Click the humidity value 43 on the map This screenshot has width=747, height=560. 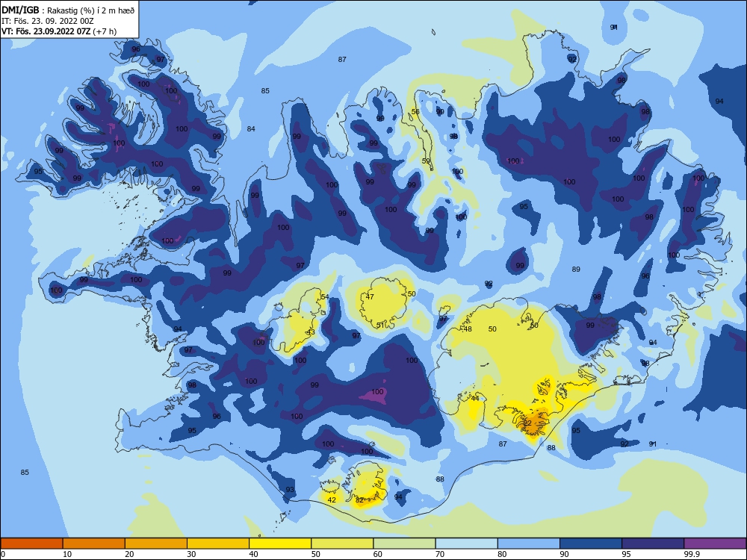pos(311,332)
